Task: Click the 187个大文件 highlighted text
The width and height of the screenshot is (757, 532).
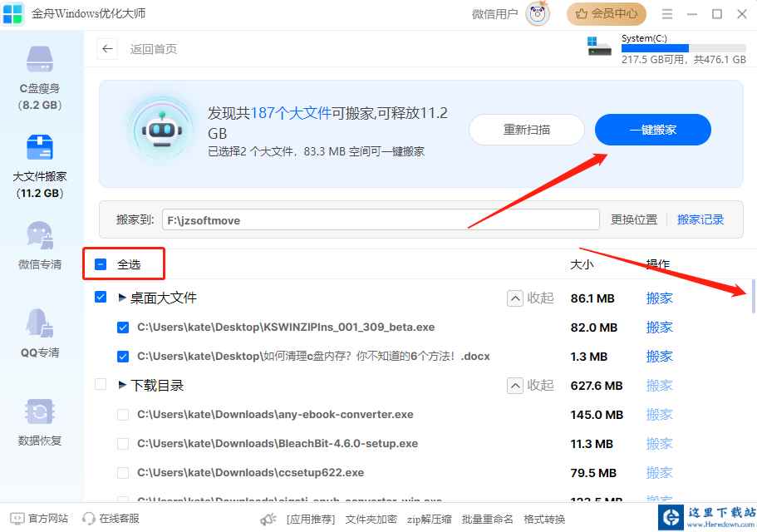Action: click(291, 113)
